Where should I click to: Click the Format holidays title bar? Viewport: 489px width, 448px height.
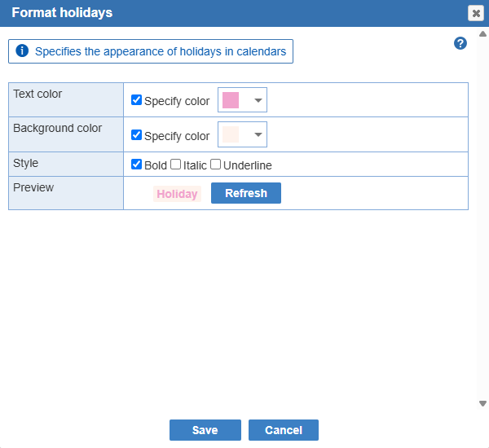click(234, 13)
